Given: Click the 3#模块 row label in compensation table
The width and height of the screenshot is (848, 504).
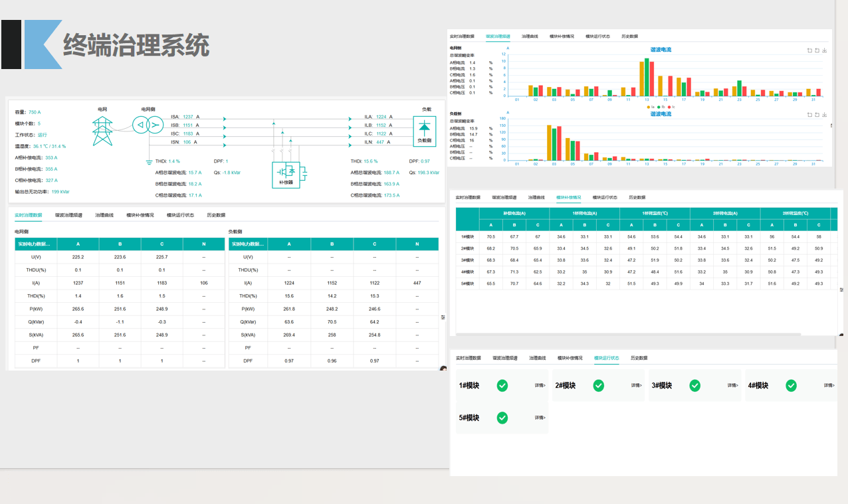Looking at the screenshot, I should click(x=468, y=260).
